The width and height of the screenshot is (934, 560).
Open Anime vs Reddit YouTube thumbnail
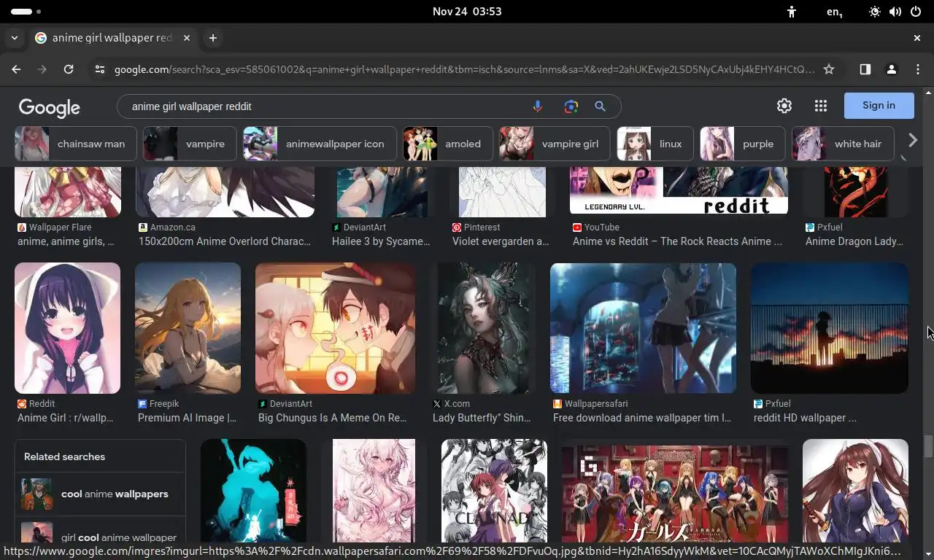[679, 191]
